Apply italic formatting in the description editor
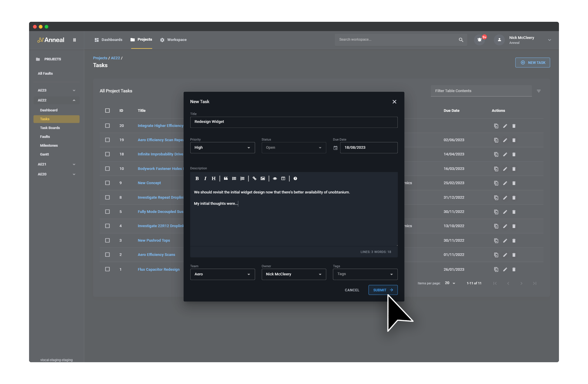Viewport: 588px width, 384px height. point(205,178)
